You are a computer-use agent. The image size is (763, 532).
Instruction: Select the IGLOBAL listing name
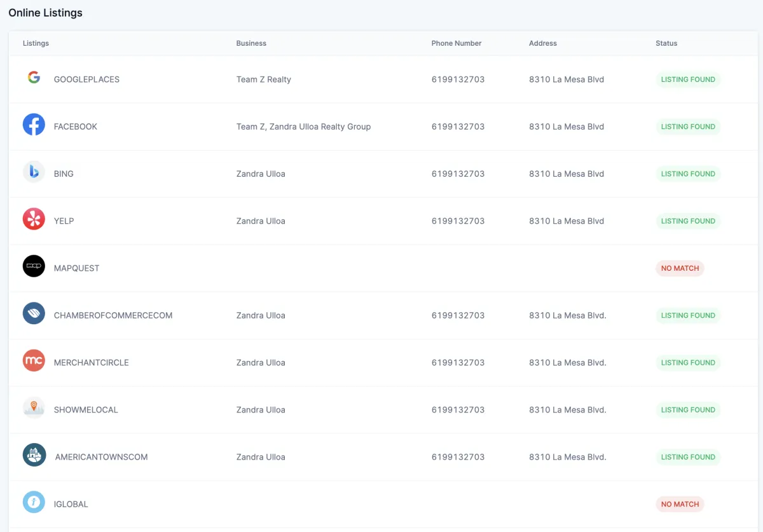(71, 504)
